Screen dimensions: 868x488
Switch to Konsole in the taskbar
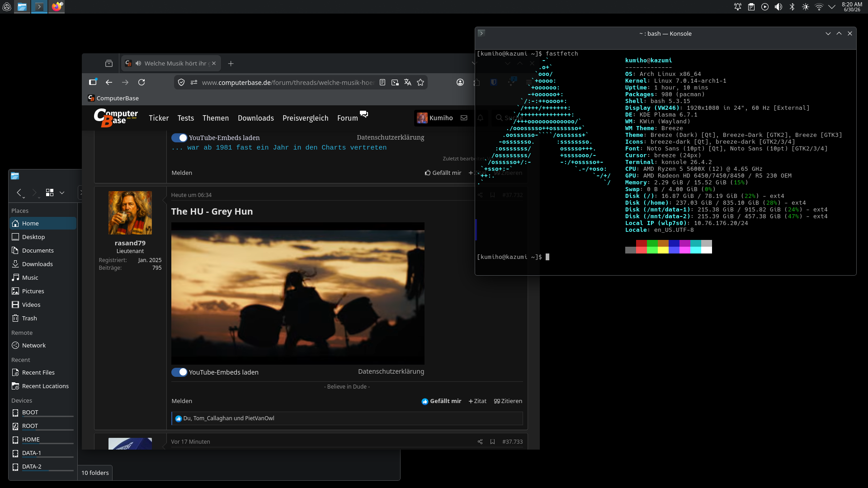(x=39, y=7)
